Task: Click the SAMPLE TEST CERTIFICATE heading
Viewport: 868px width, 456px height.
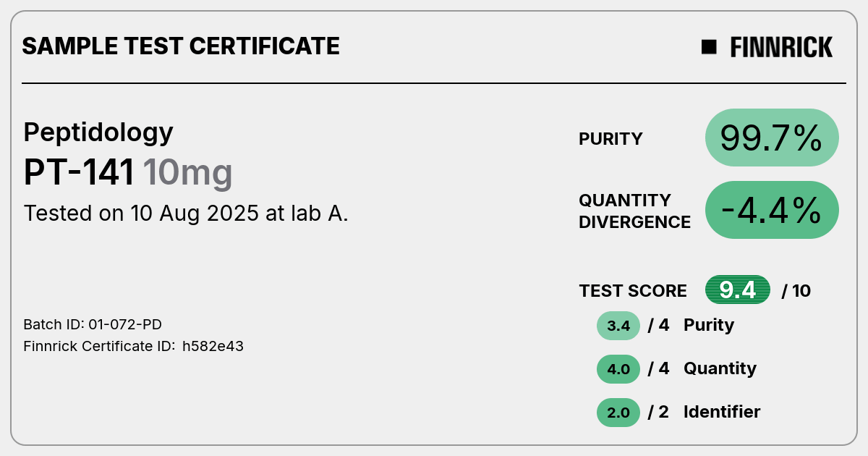Action: pos(181,46)
